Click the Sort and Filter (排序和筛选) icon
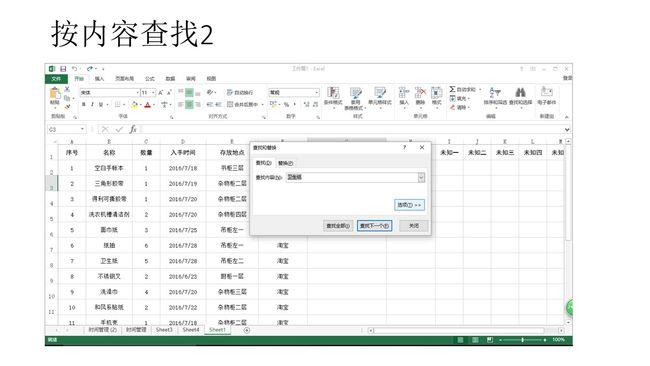The width and height of the screenshot is (650, 366). click(495, 92)
